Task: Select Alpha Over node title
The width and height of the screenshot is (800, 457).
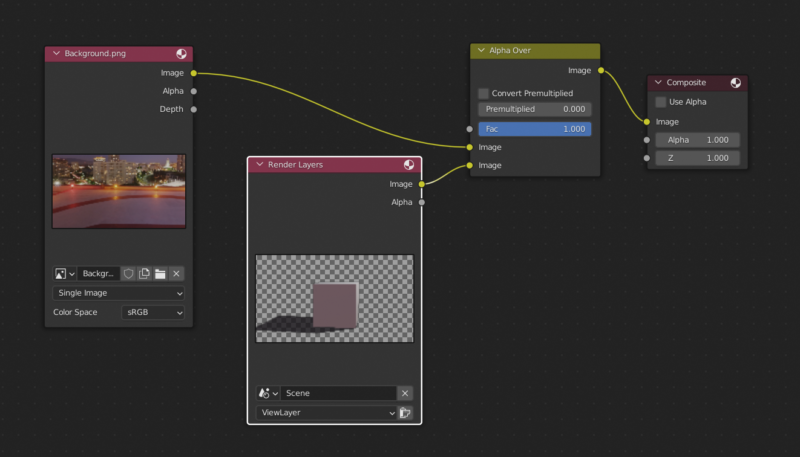Action: pyautogui.click(x=510, y=50)
